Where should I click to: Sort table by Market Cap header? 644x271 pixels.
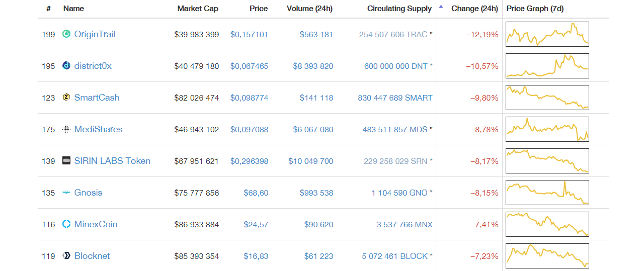pos(198,9)
